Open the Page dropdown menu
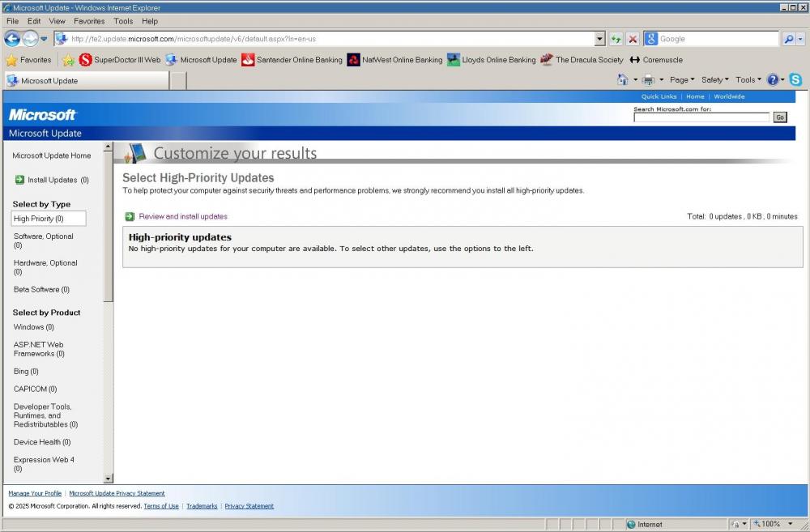This screenshot has width=810, height=532. coord(682,80)
